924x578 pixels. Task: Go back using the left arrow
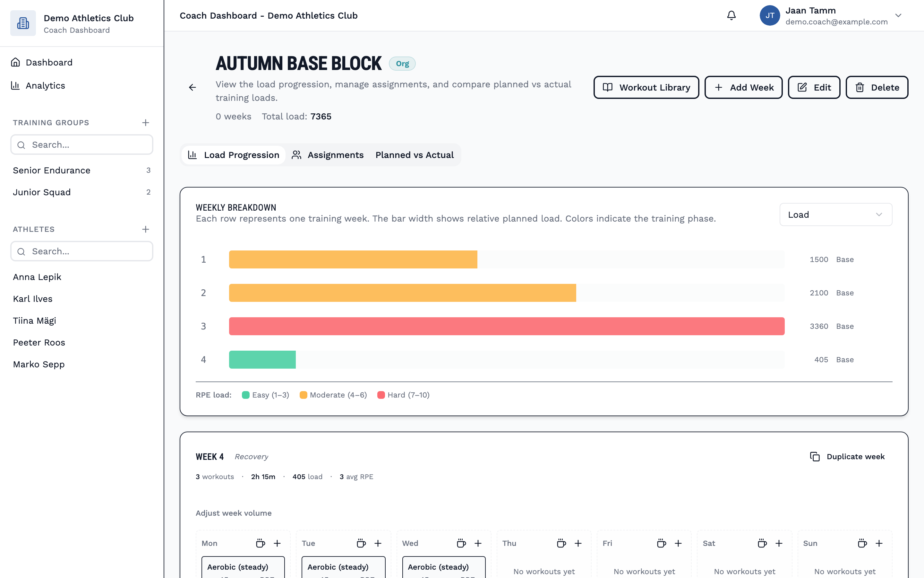(x=193, y=88)
